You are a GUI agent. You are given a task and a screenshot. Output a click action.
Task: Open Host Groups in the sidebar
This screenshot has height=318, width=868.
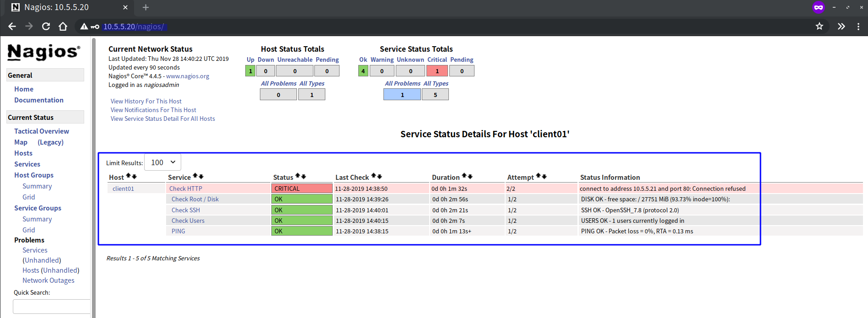point(34,175)
